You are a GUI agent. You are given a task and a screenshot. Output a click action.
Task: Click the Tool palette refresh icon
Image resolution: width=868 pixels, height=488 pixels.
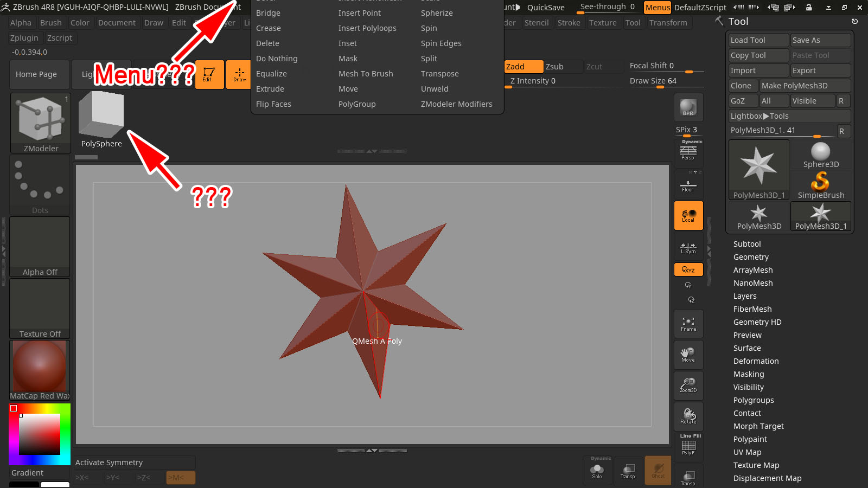(855, 21)
